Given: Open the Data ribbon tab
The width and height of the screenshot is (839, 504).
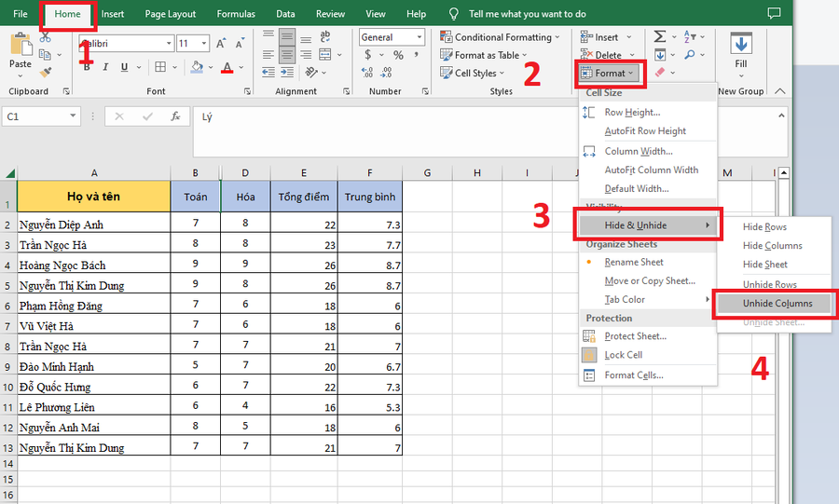Looking at the screenshot, I should [285, 14].
